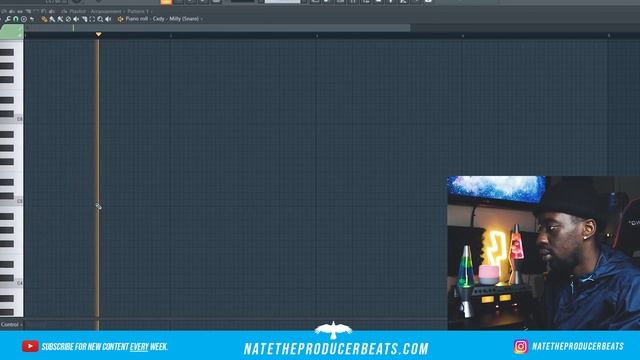Click the horizontal scrollbar above the timeline
This screenshot has width=640, height=360.
pos(217,28)
